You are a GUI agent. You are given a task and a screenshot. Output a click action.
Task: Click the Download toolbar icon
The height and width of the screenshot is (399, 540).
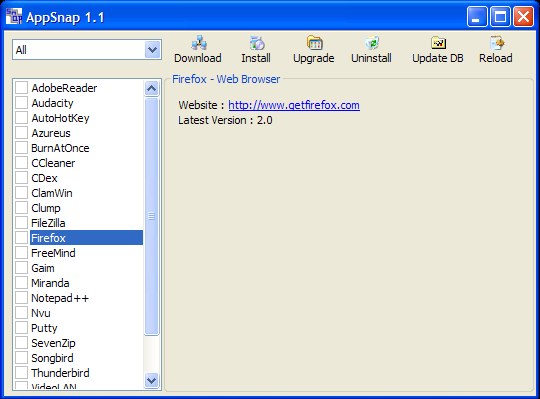[x=198, y=43]
